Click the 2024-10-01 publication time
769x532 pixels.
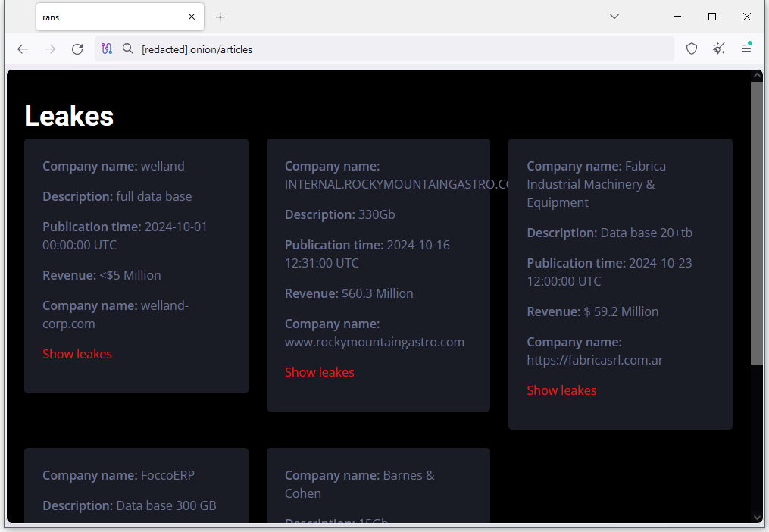(124, 236)
